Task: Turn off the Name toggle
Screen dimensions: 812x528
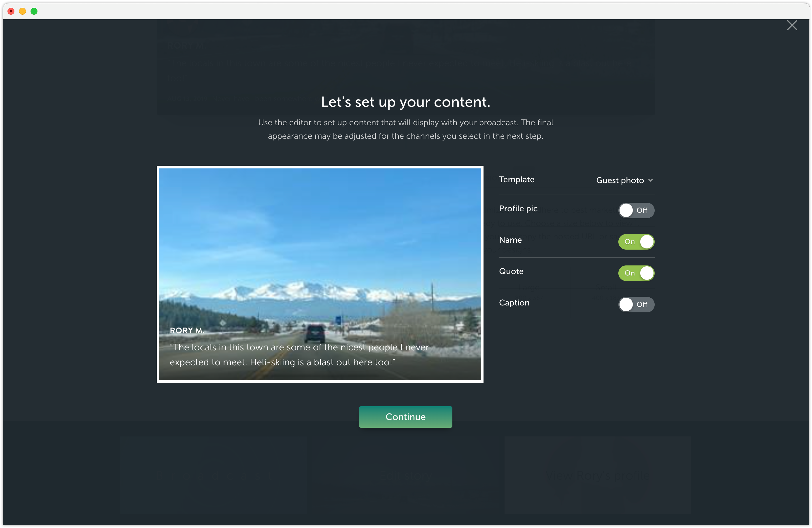Action: tap(636, 242)
